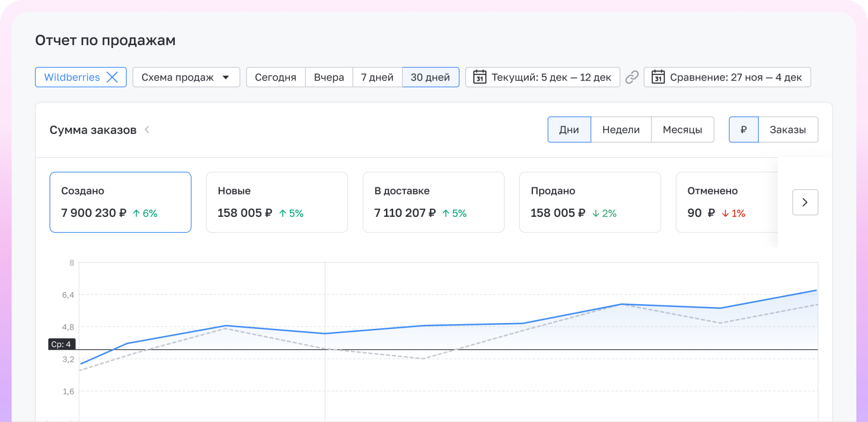Switch to the Месяцы grouping tab
This screenshot has width=868, height=422.
click(x=682, y=130)
